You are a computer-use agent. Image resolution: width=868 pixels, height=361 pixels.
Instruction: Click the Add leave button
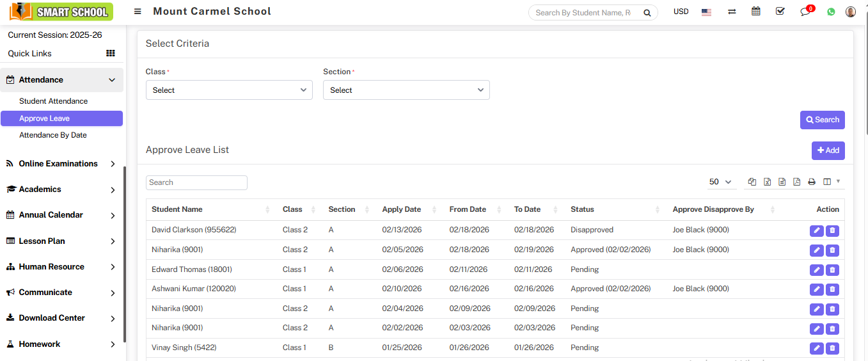pyautogui.click(x=828, y=150)
